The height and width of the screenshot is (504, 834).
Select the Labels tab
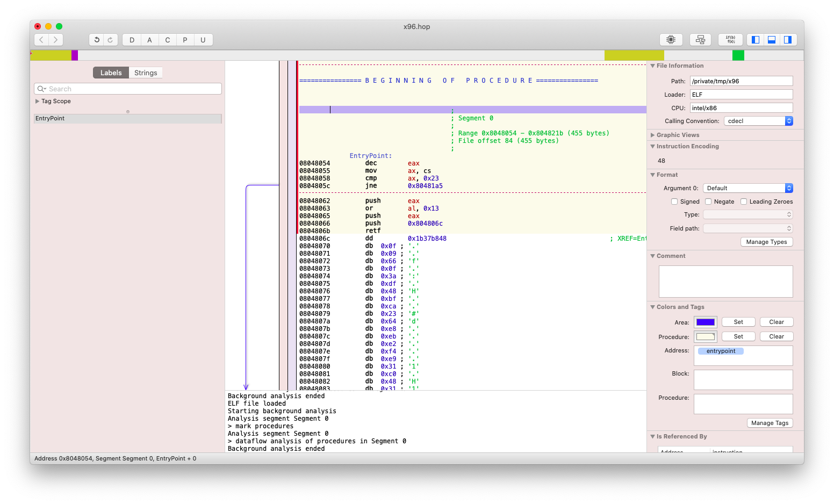111,73
